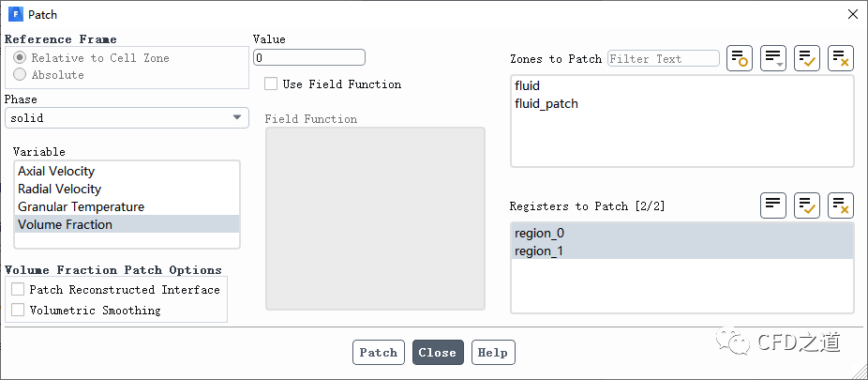
Task: Choose Axial Velocity from Variable list
Action: (x=56, y=171)
